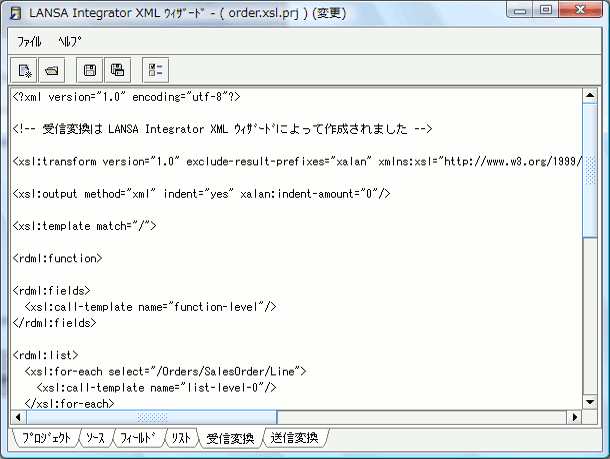The image size is (610, 459).
Task: Click the xsl:output method line
Action: point(202,193)
